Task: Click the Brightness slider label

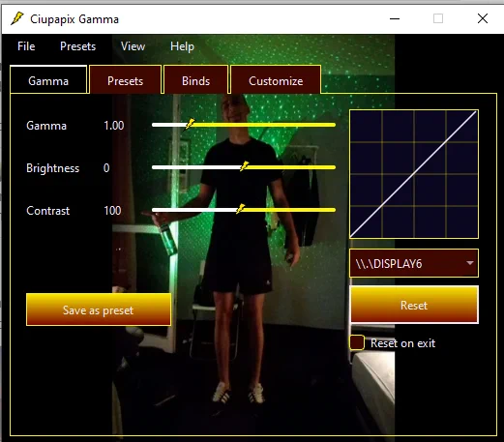Action: pyautogui.click(x=52, y=168)
